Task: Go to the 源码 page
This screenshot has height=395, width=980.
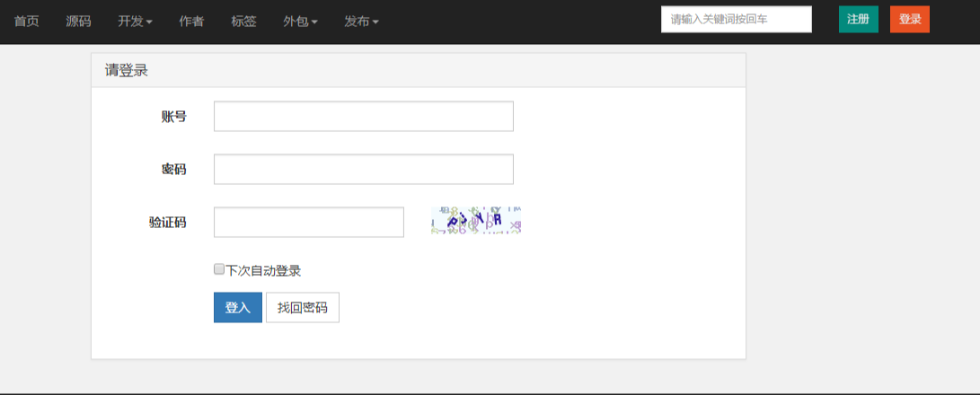Action: [x=78, y=21]
